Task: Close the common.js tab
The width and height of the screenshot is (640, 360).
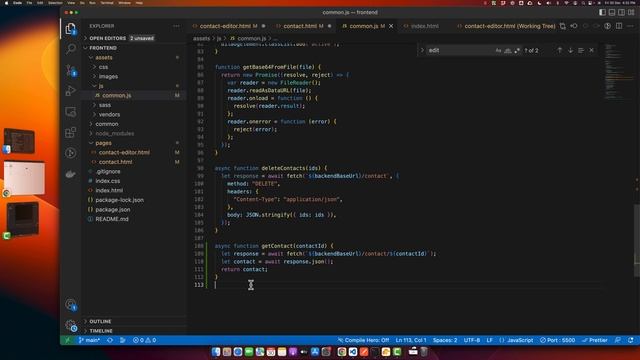Action: [391, 26]
